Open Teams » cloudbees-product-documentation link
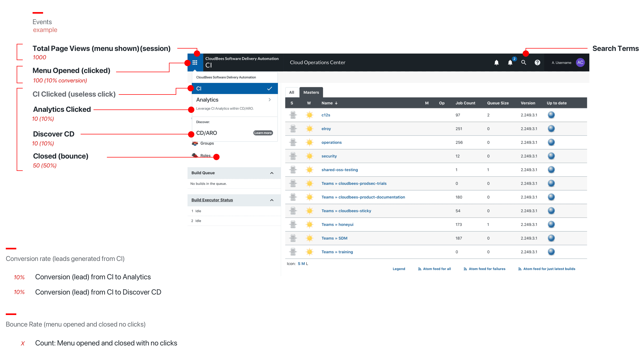 (363, 197)
